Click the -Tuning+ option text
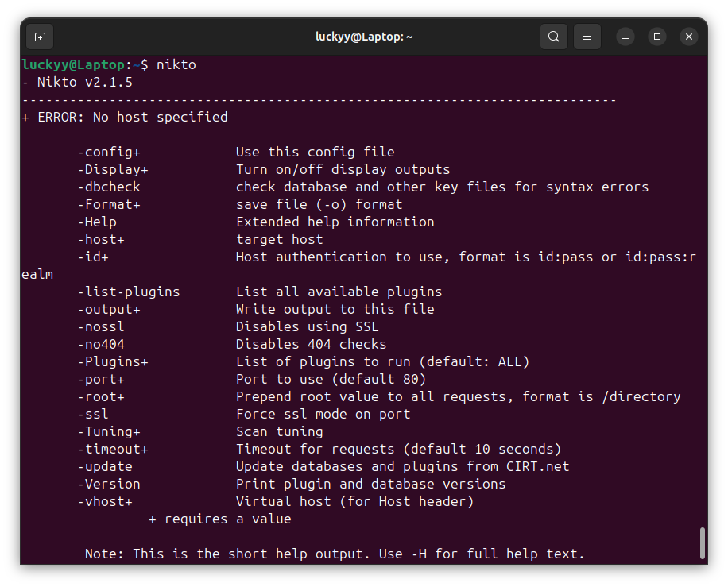Screen dimensions: 728x587 click(108, 432)
